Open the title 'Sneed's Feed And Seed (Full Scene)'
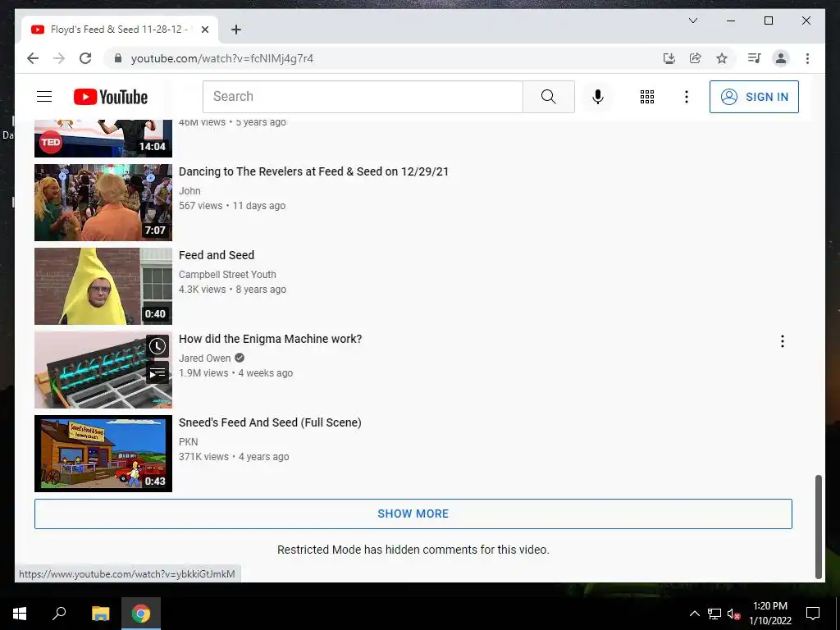The image size is (840, 630). click(270, 422)
